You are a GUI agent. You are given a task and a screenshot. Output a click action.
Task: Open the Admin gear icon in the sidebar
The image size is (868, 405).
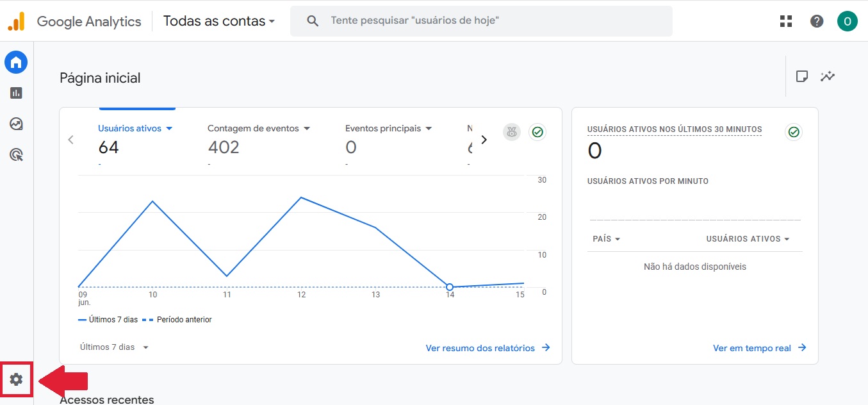pos(16,379)
